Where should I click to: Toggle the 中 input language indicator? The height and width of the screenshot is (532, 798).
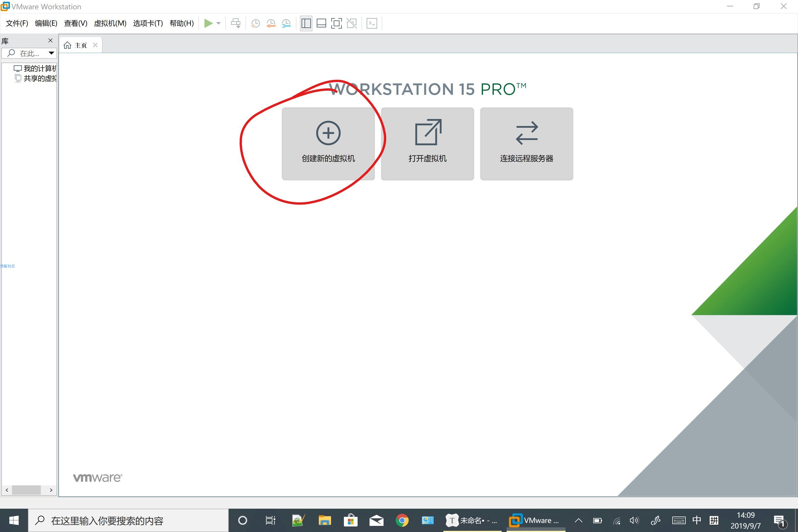696,520
